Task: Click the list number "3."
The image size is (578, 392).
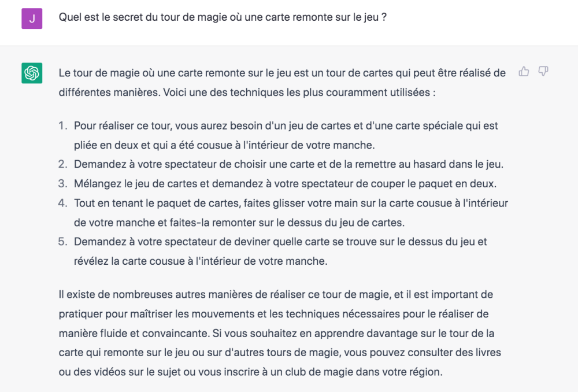Action: coord(63,184)
